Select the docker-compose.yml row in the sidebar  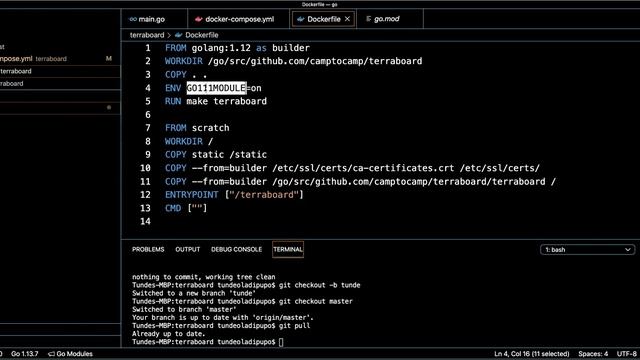[x=60, y=59]
